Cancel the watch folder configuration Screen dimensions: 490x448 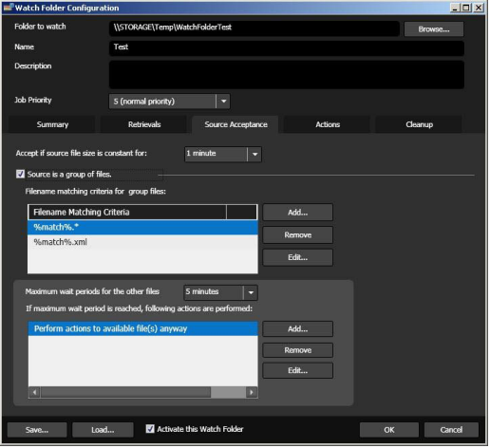[x=451, y=430]
